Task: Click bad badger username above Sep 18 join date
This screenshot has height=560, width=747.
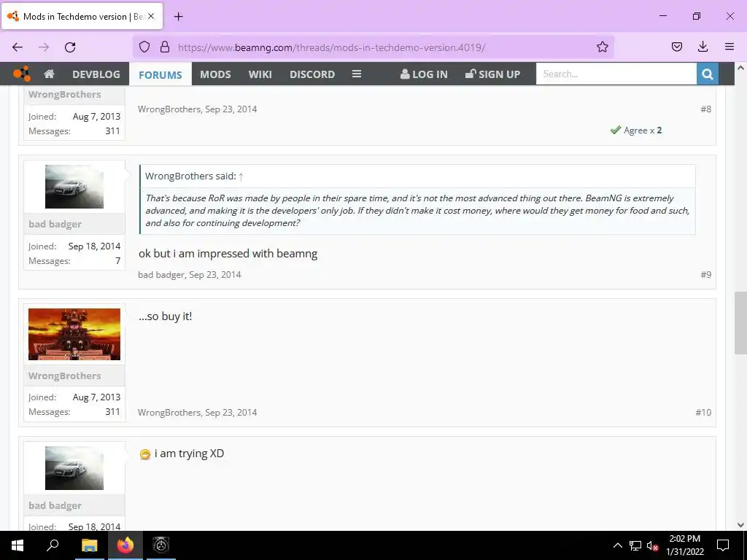Action: pos(55,225)
